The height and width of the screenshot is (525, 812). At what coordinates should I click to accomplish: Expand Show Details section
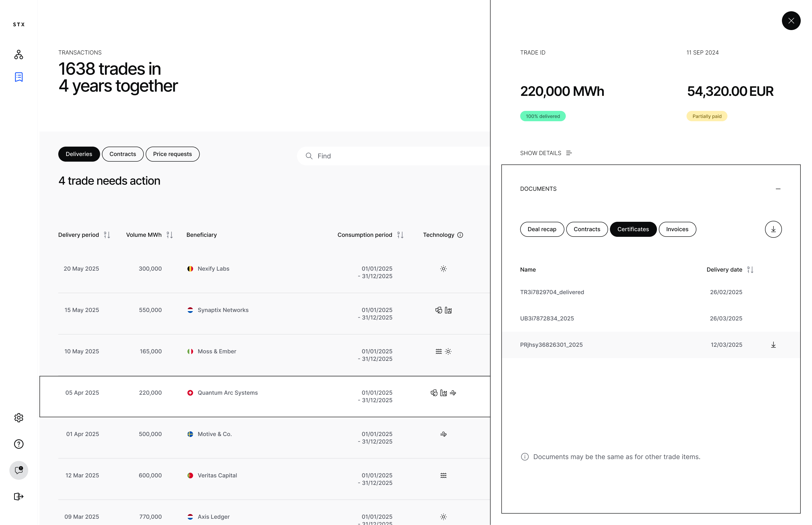click(x=545, y=153)
